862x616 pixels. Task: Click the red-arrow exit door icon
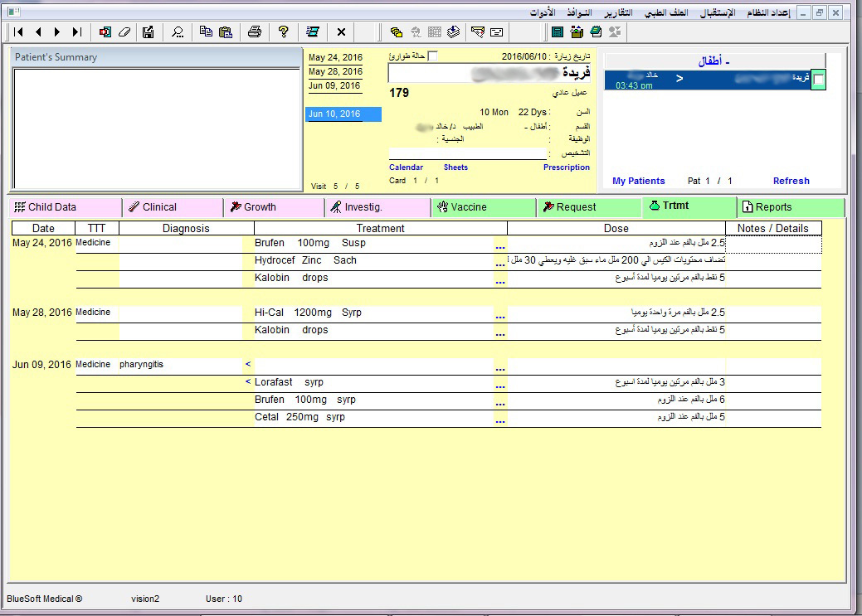coord(105,32)
